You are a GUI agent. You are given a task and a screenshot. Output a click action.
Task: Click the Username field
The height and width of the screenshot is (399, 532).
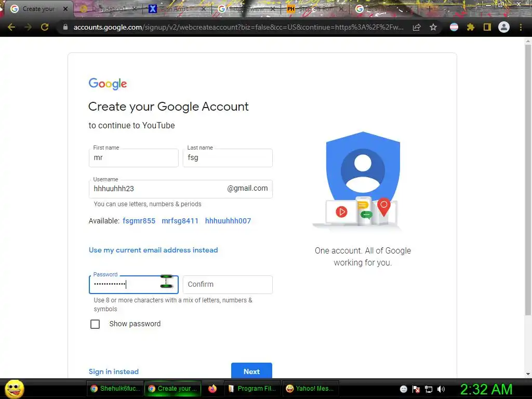coord(180,189)
